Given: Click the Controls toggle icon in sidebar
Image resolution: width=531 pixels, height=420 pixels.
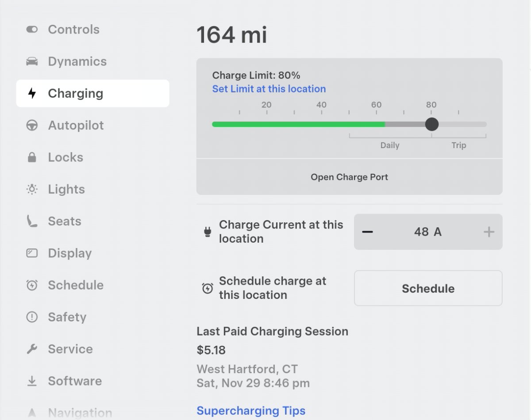Looking at the screenshot, I should pyautogui.click(x=32, y=30).
